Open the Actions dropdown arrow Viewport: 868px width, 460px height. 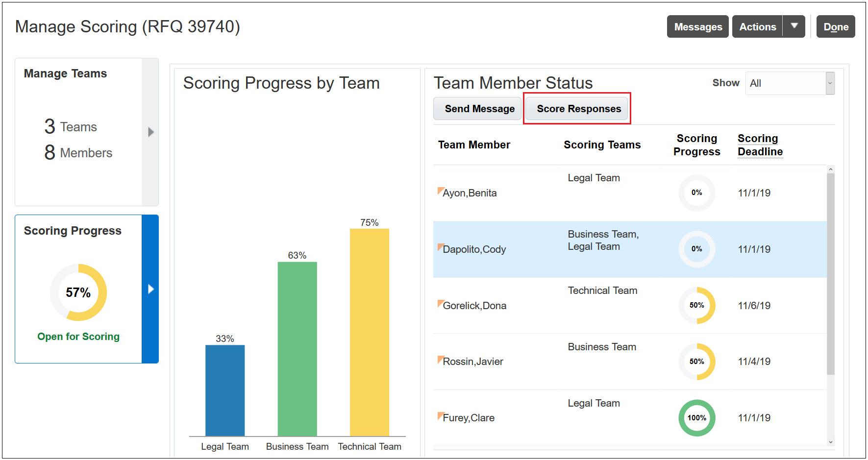[794, 26]
